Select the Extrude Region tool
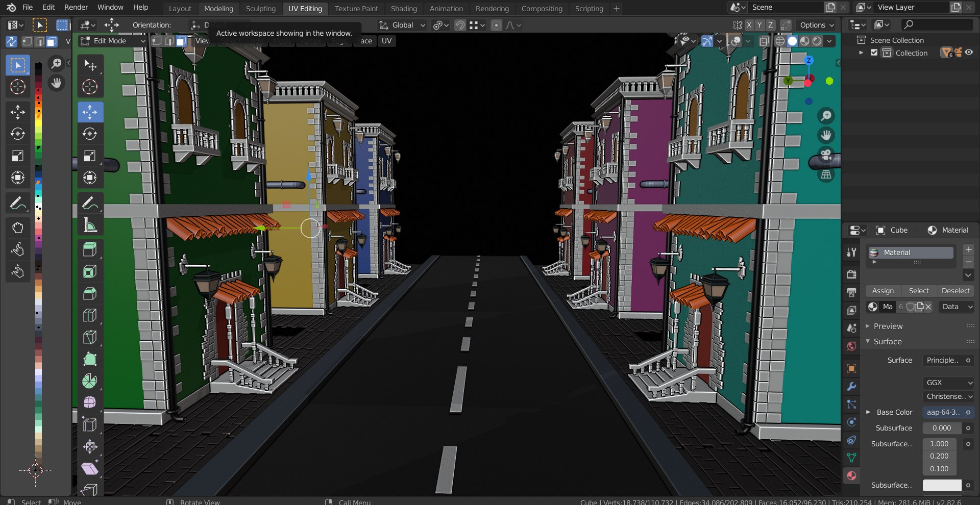This screenshot has height=505, width=980. [x=90, y=249]
